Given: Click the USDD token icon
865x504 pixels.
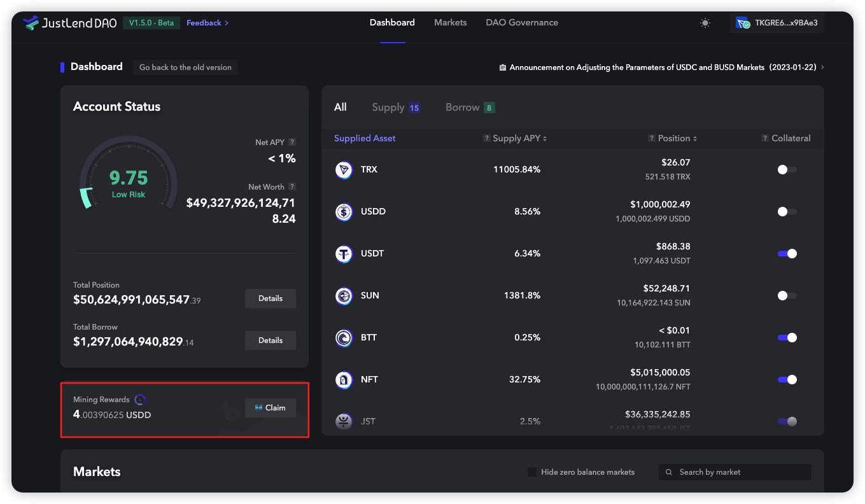Looking at the screenshot, I should (344, 212).
